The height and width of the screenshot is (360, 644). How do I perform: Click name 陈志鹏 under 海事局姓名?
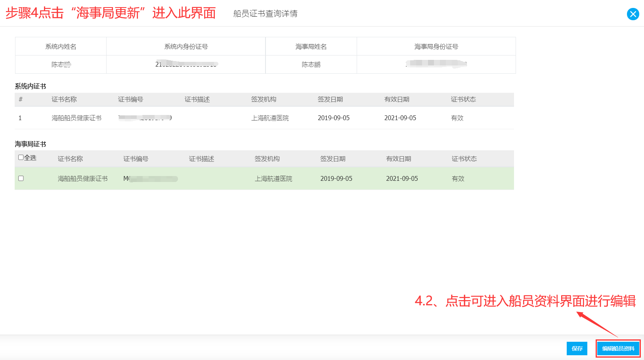(311, 64)
